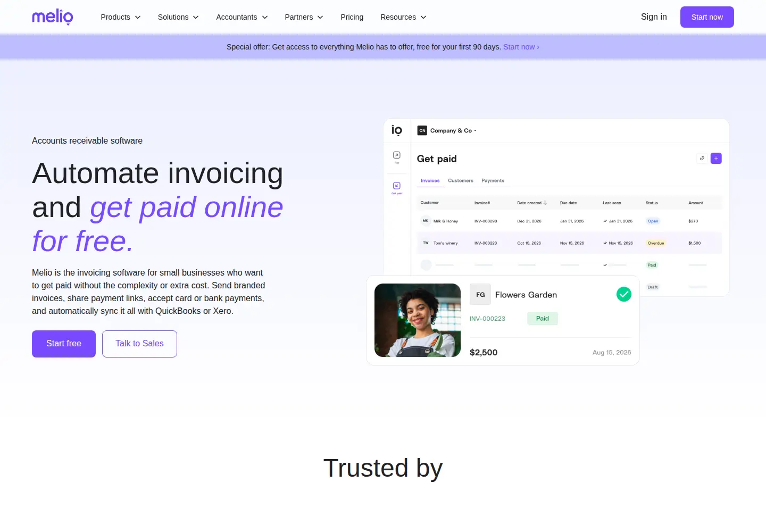Click the black 'io' logo in the app mockup
Viewport: 766px width, 532px height.
point(397,130)
